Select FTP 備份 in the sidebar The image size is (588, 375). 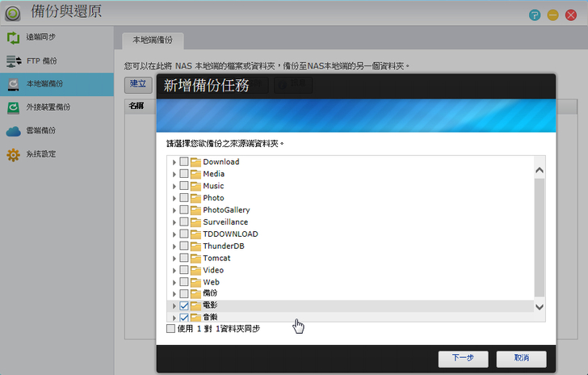pyautogui.click(x=57, y=61)
